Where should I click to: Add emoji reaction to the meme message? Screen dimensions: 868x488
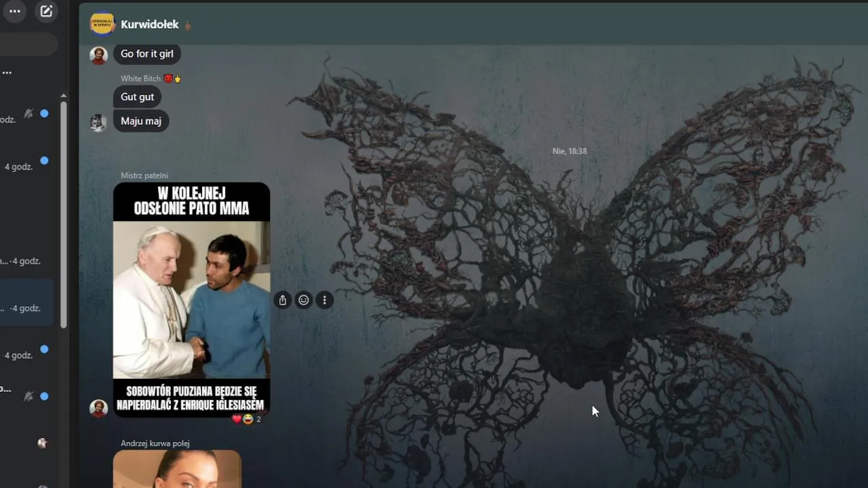point(304,300)
